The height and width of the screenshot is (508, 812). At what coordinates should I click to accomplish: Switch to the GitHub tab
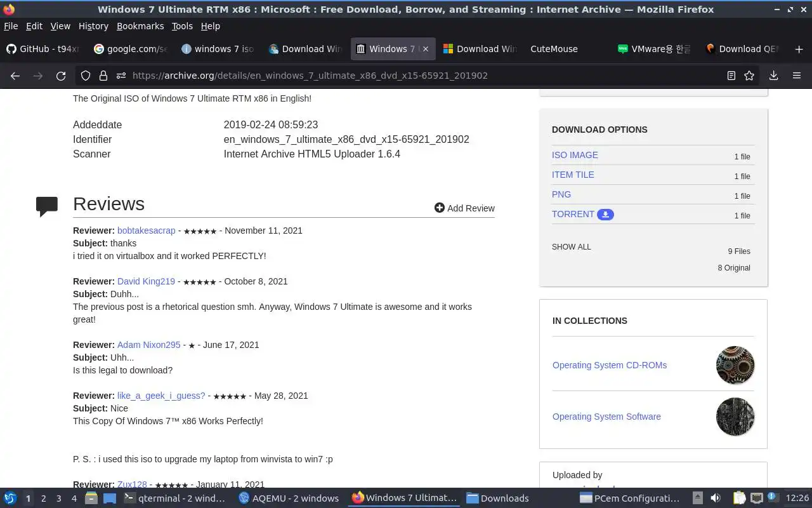tap(43, 49)
